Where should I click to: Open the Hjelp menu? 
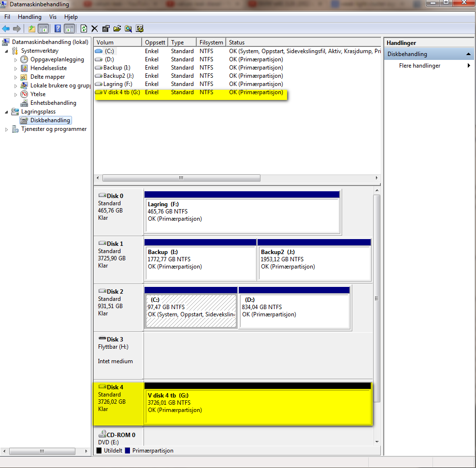[71, 17]
